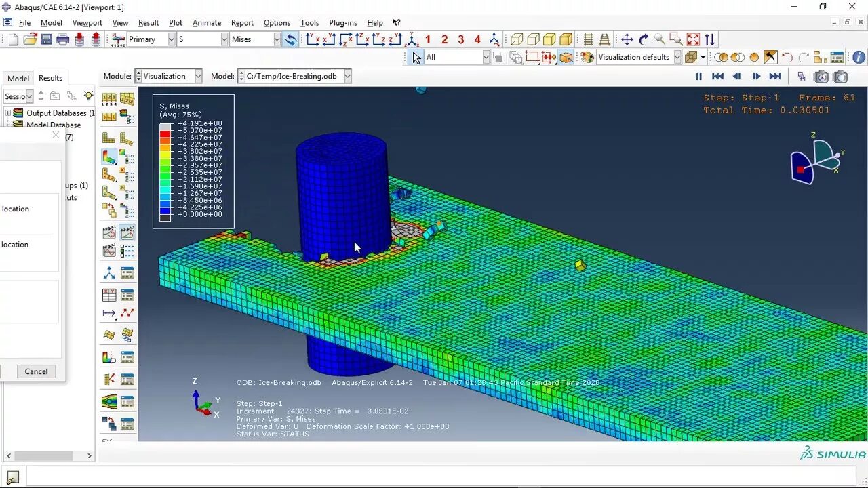Toggle wireframe render style

(517, 39)
